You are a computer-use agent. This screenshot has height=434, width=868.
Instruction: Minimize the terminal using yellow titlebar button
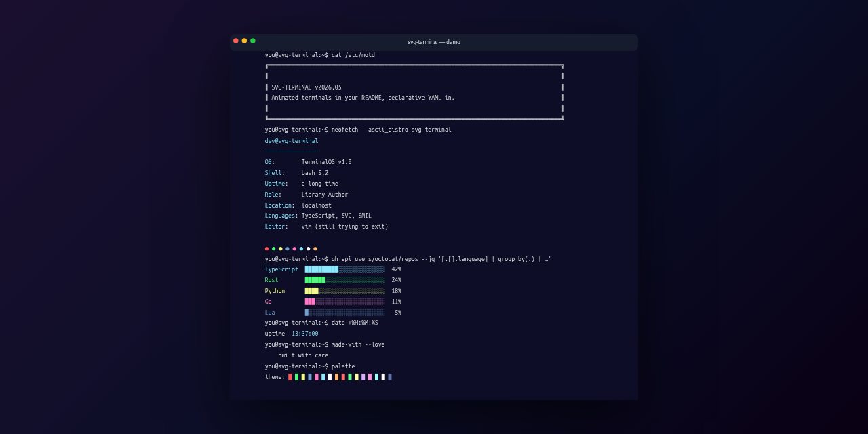coord(244,41)
